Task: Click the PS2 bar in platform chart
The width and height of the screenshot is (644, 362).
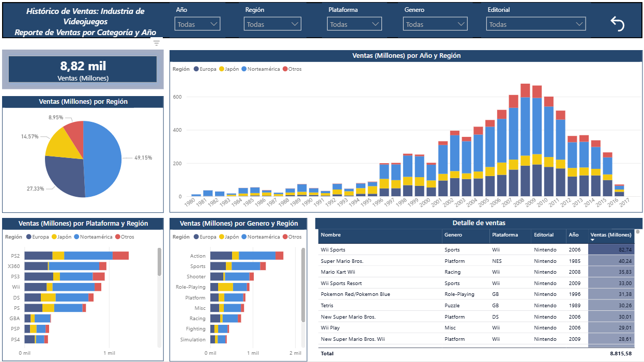Action: (x=76, y=256)
